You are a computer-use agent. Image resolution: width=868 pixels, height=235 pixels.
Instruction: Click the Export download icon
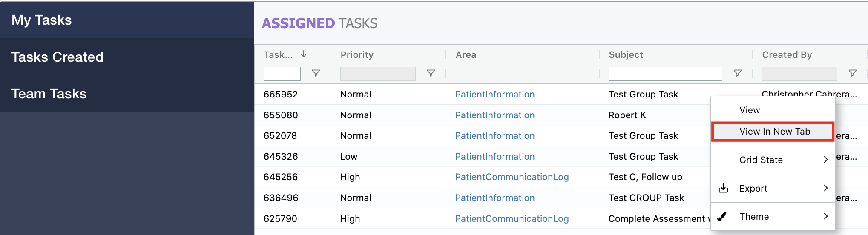723,188
